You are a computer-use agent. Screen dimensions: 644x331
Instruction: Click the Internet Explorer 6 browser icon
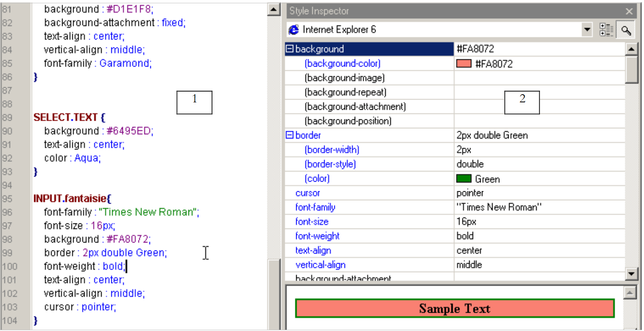pyautogui.click(x=293, y=30)
